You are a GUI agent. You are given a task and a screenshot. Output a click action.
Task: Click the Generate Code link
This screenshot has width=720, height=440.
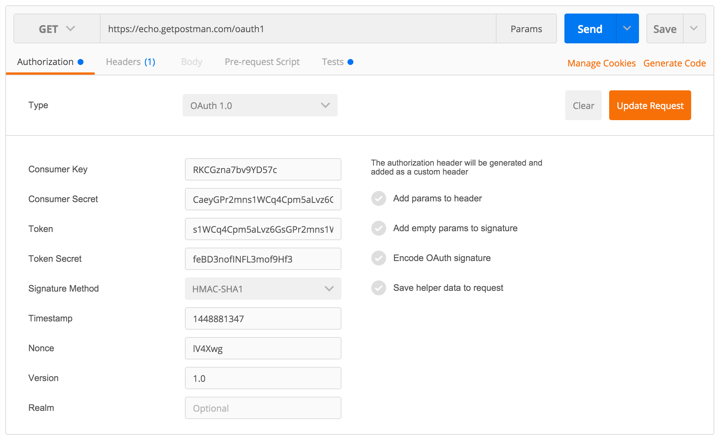(674, 63)
